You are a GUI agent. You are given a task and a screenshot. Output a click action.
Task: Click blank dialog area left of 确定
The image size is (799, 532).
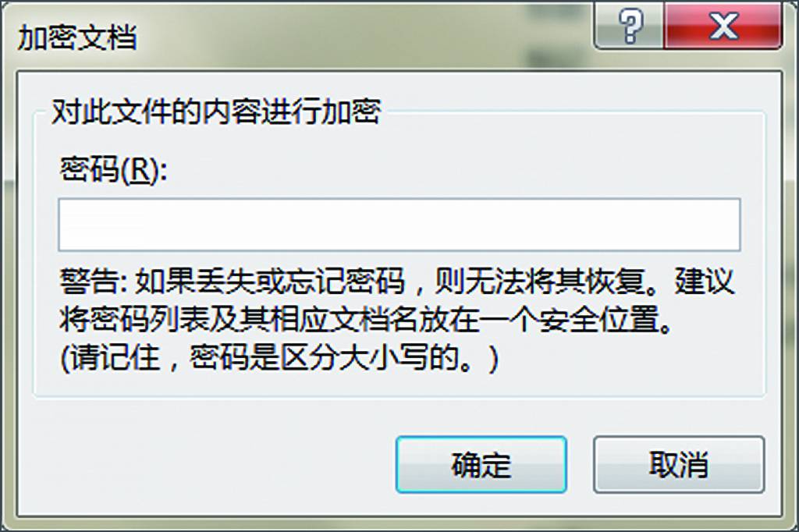click(x=204, y=463)
